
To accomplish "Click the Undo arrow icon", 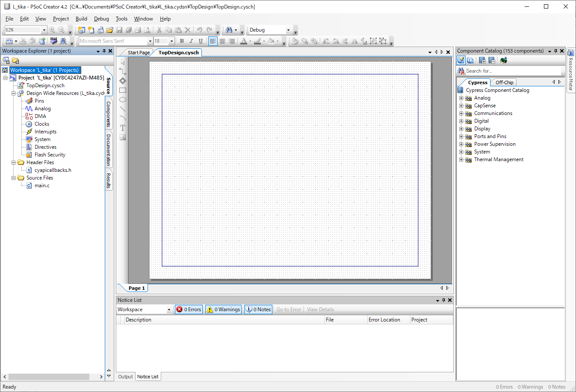I will coord(199,30).
